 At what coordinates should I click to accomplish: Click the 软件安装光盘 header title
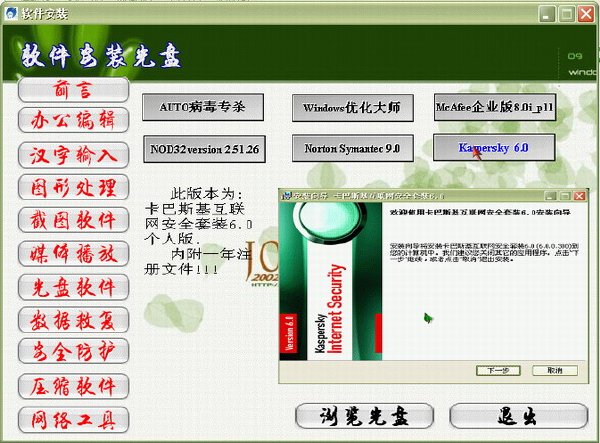point(100,56)
